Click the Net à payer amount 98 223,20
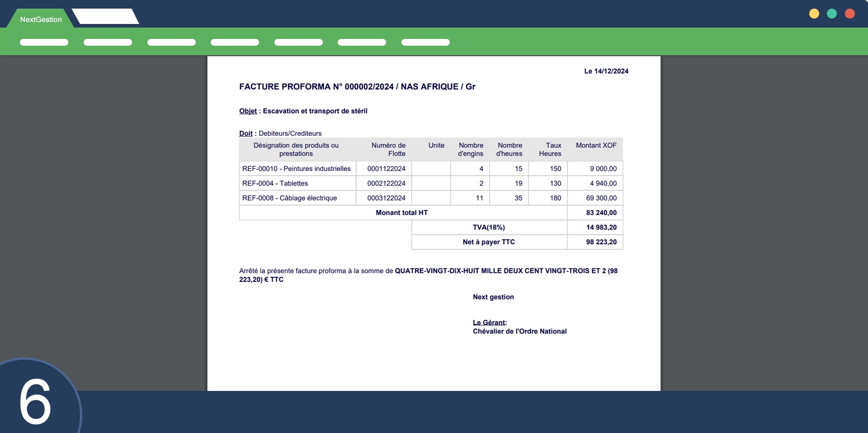Image resolution: width=868 pixels, height=433 pixels. coord(601,242)
